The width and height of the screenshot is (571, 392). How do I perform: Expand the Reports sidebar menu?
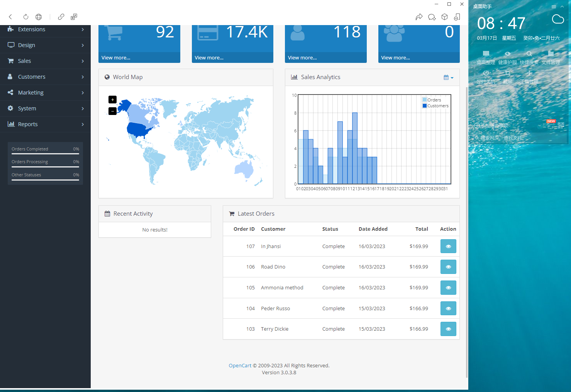(45, 124)
